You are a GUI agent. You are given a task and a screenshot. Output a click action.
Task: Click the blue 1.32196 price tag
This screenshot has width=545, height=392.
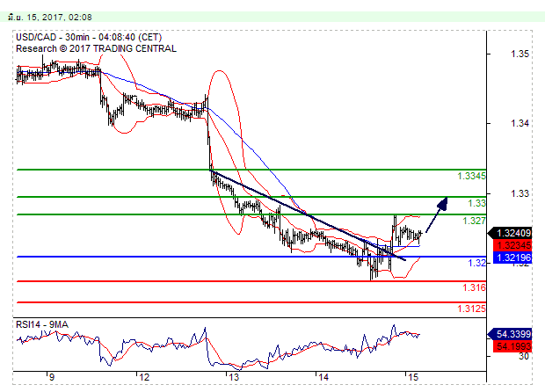(x=512, y=258)
